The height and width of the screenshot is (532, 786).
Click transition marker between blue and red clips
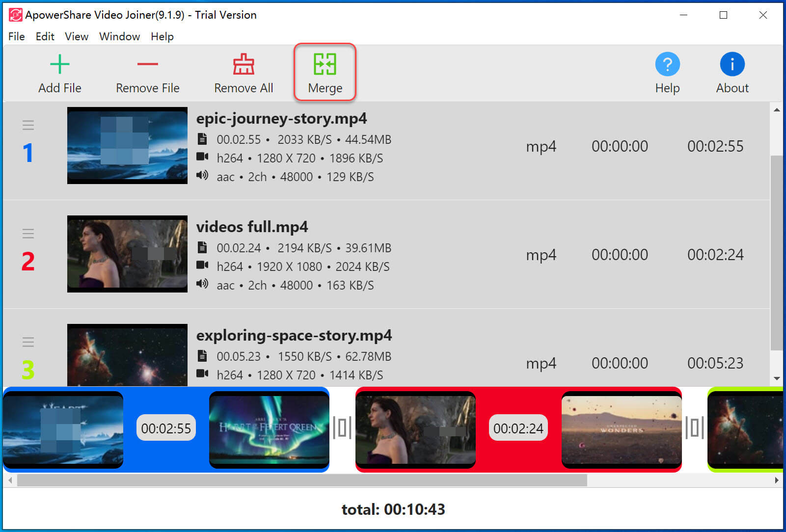pyautogui.click(x=342, y=427)
